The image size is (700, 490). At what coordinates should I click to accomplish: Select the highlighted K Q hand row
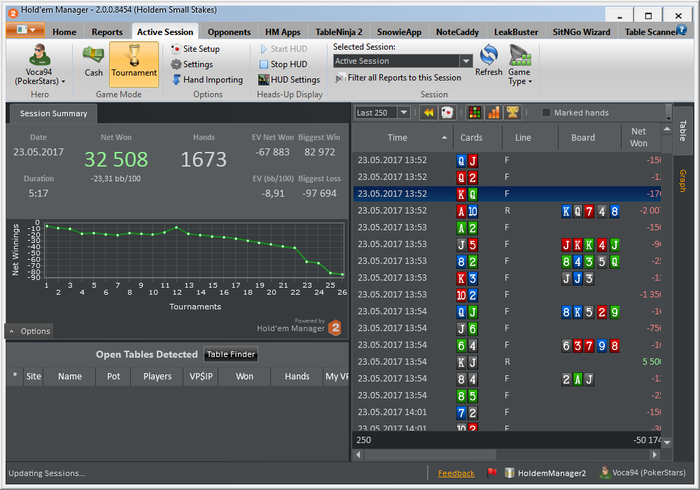pyautogui.click(x=507, y=194)
